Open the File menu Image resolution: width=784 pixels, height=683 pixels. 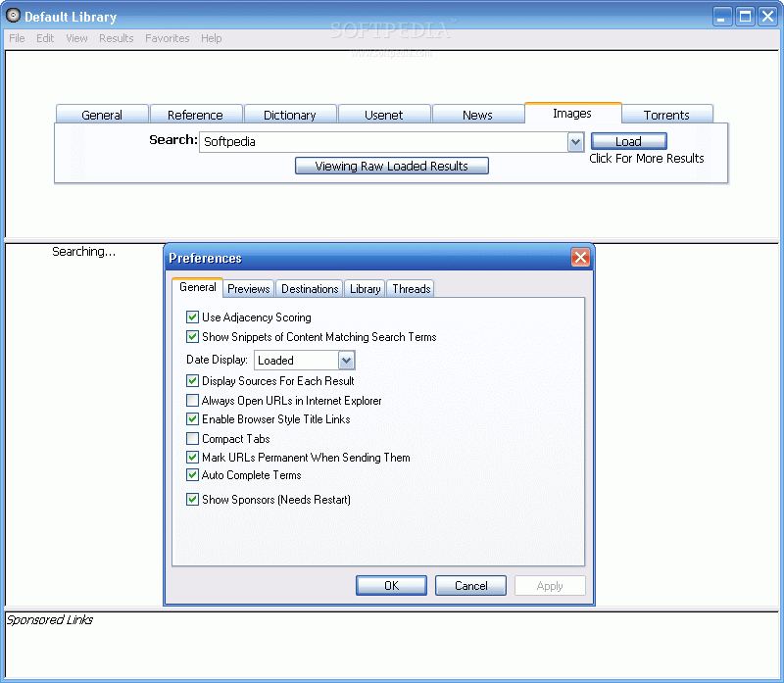(17, 38)
